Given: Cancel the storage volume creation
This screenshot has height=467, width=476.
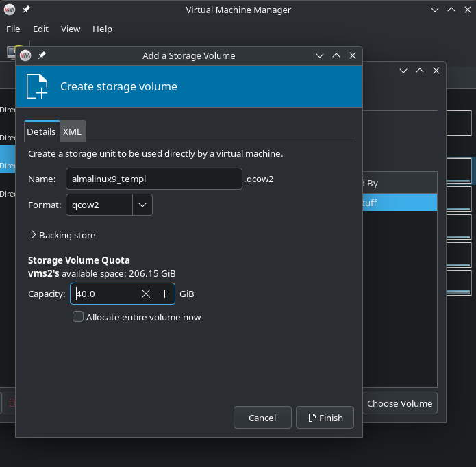Looking at the screenshot, I should pos(262,418).
